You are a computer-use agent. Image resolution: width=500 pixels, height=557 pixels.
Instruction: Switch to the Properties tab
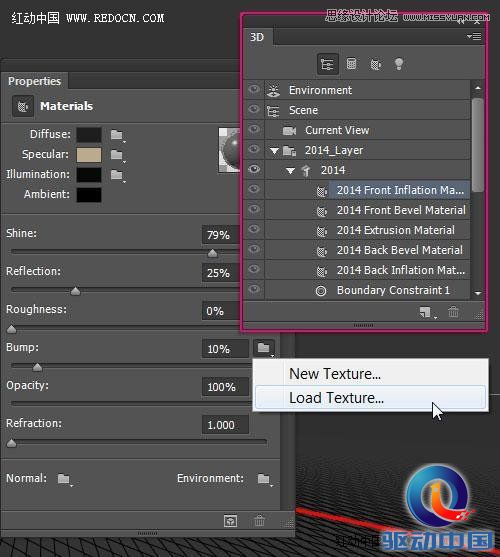34,81
